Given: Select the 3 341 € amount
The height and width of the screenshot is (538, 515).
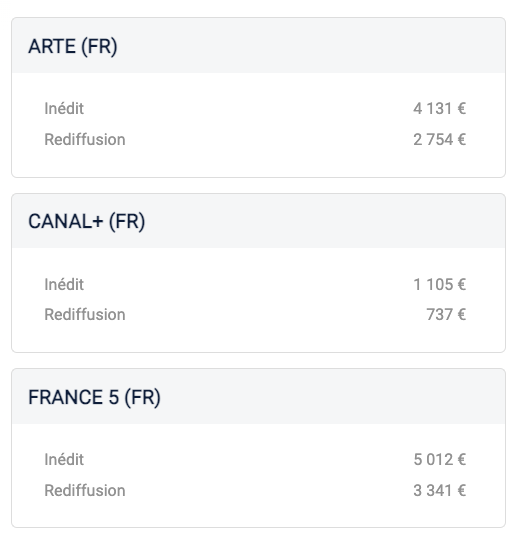Looking at the screenshot, I should pos(440,490).
